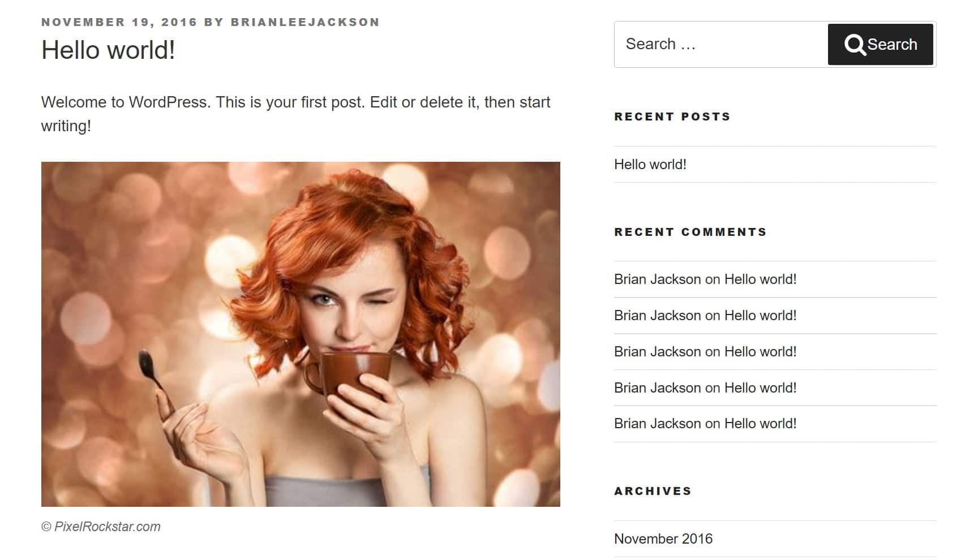Screen dimensions: 978x560
Task: Click the Recent Comments section heading
Action: pyautogui.click(x=690, y=231)
